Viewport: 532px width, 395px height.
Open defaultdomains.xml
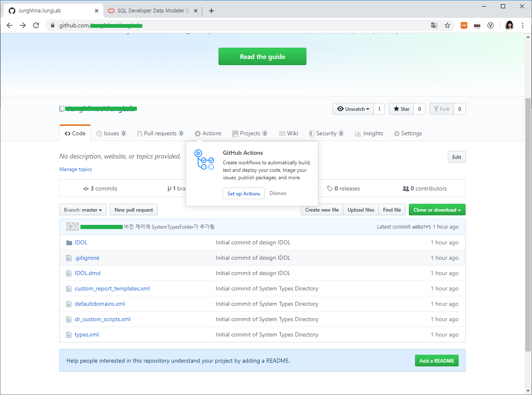point(100,304)
